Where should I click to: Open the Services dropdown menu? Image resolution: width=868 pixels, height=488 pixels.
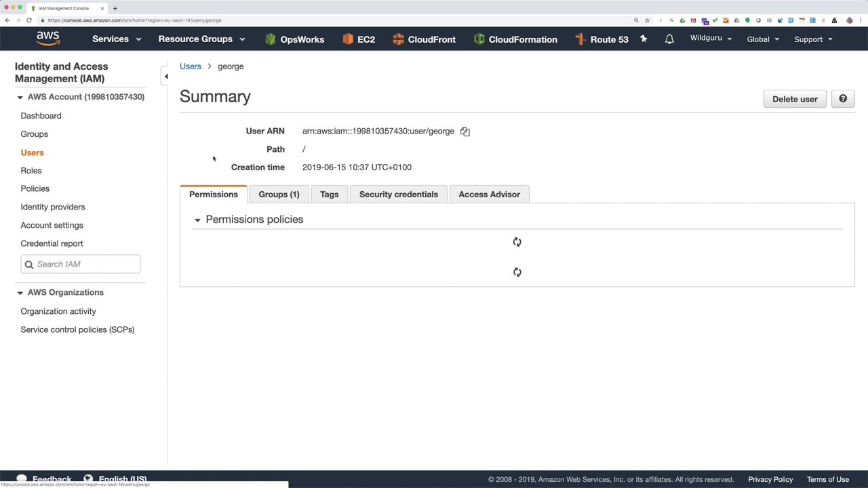tap(117, 39)
